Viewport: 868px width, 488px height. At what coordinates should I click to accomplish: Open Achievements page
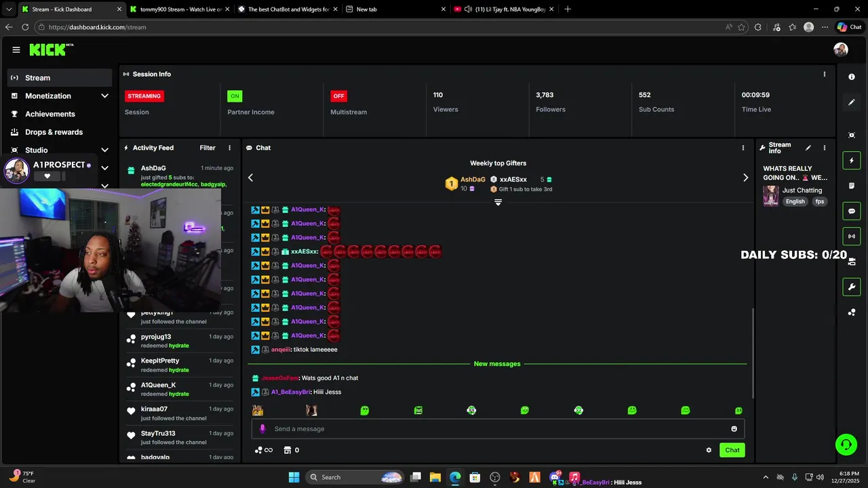[x=60, y=114]
